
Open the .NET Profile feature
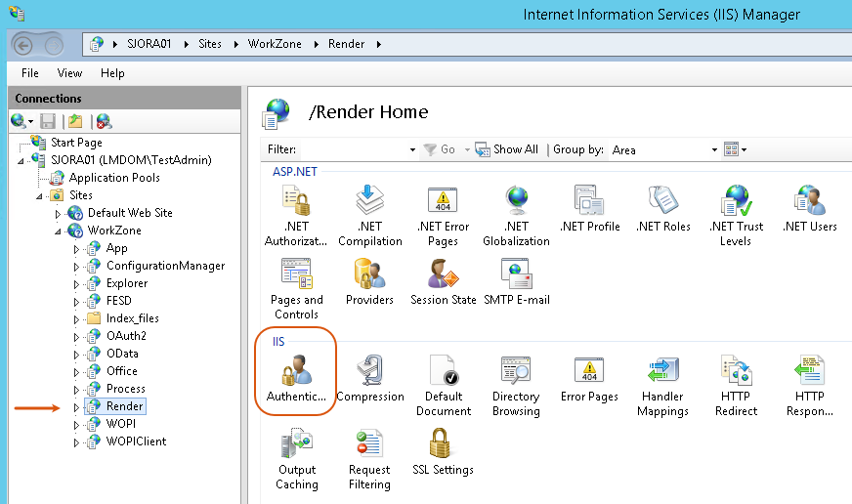coord(589,209)
